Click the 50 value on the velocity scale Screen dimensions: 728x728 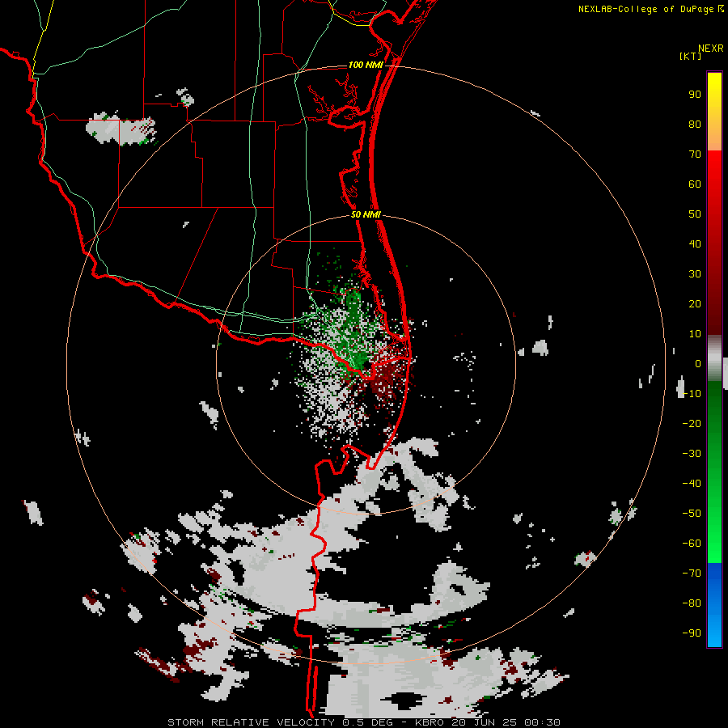click(695, 214)
